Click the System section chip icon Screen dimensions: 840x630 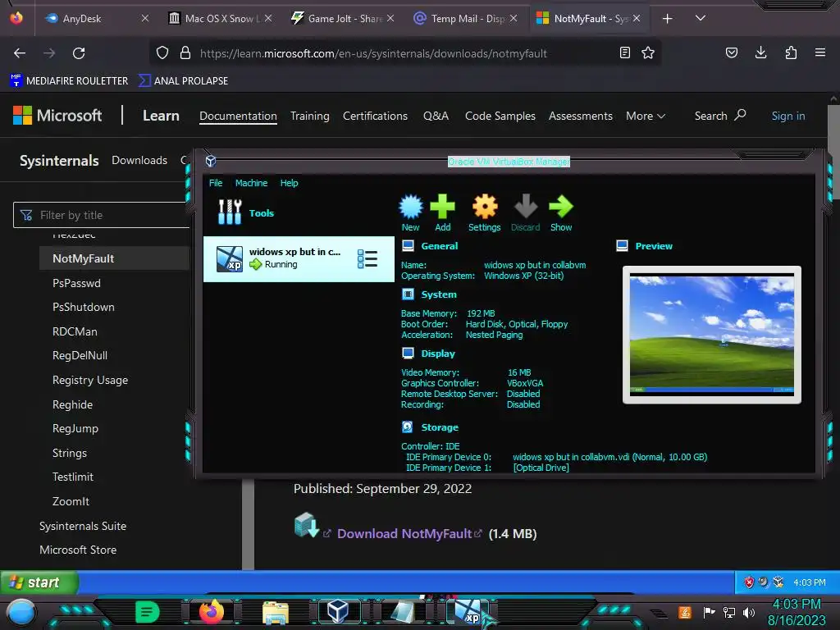pyautogui.click(x=408, y=294)
